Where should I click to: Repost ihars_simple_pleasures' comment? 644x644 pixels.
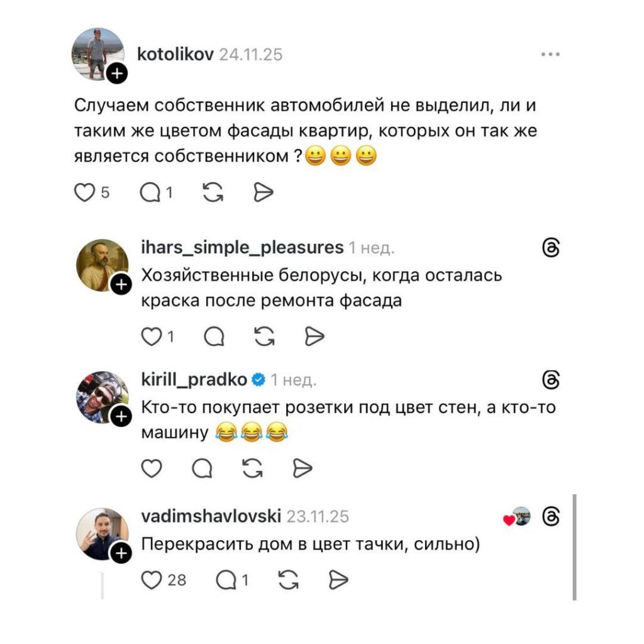click(265, 336)
